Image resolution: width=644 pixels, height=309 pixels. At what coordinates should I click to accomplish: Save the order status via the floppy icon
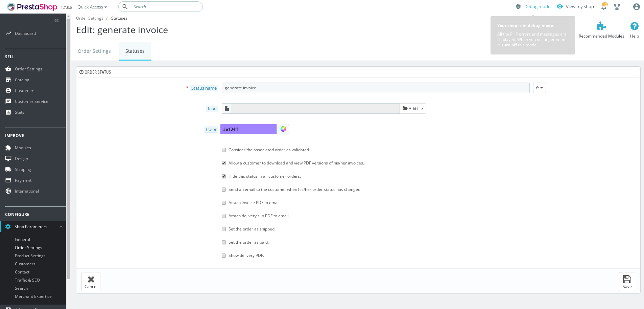coord(627,281)
